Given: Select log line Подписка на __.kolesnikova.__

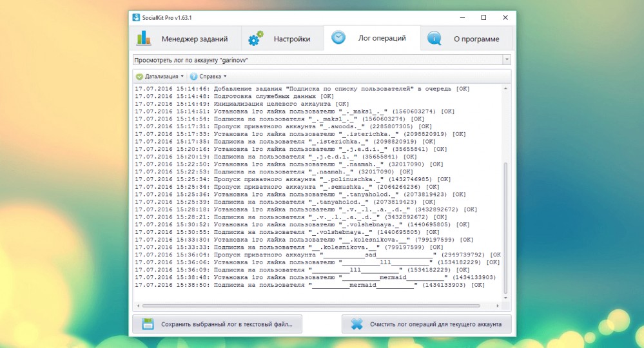Looking at the screenshot, I should [289, 247].
